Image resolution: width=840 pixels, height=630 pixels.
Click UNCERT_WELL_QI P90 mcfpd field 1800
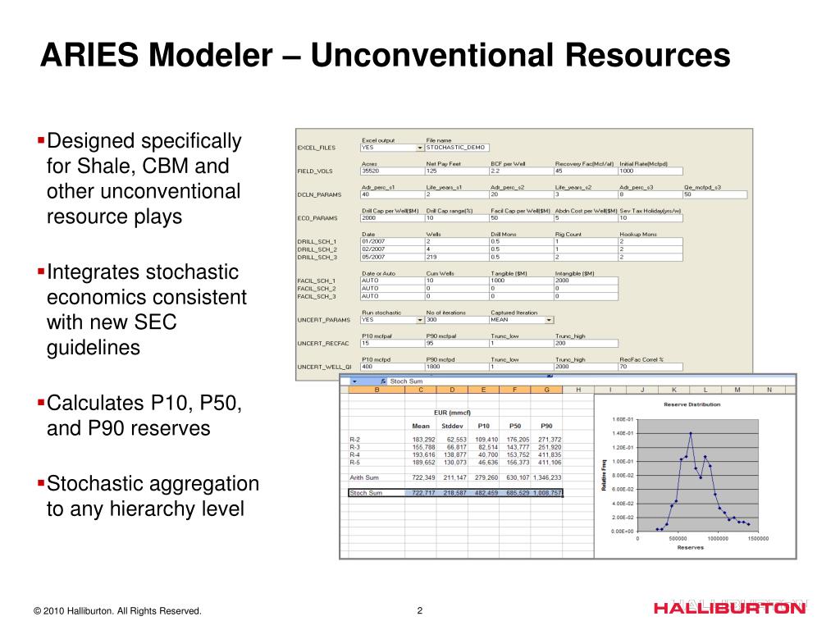457,367
